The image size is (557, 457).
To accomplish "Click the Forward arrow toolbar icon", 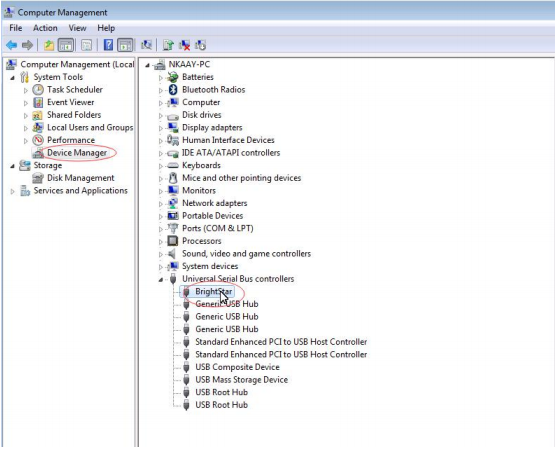I will pos(27,45).
